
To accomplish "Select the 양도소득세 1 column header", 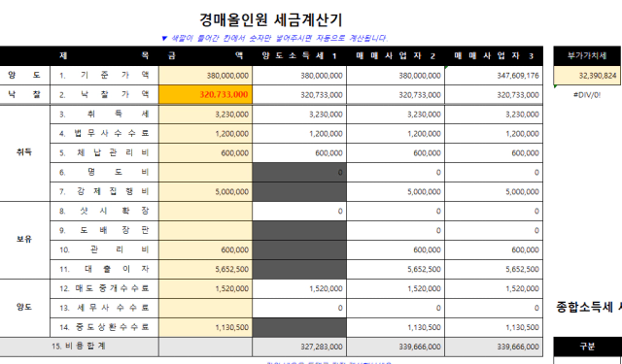I will coord(299,56).
